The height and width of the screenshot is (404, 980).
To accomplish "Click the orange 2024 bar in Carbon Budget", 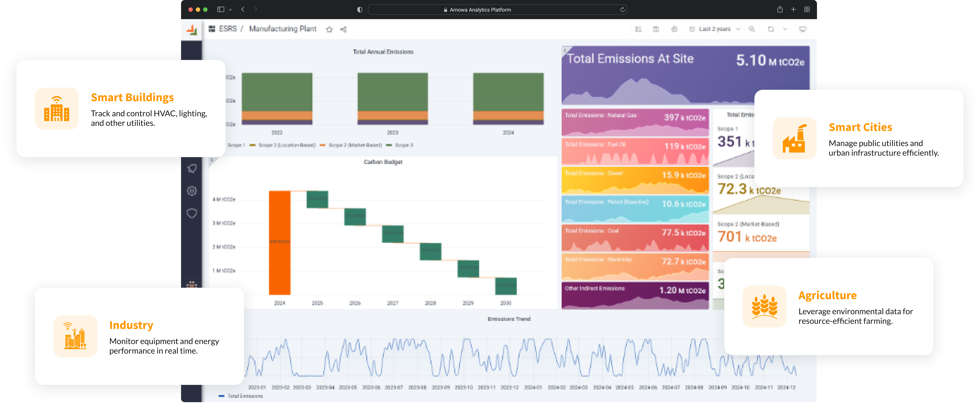I will point(280,243).
